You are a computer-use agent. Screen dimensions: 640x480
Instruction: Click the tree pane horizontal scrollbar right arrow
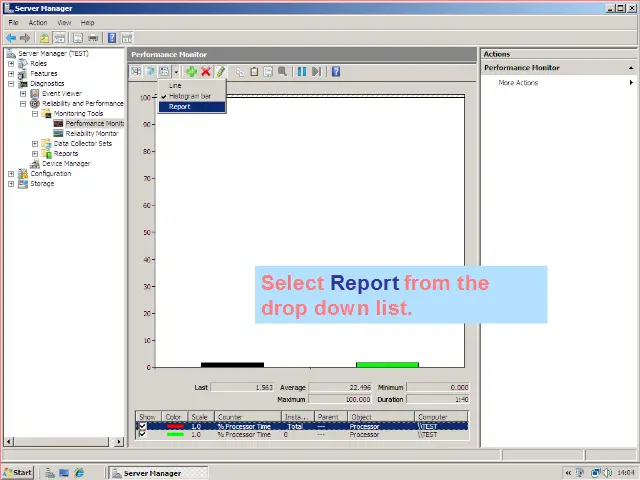click(119, 442)
